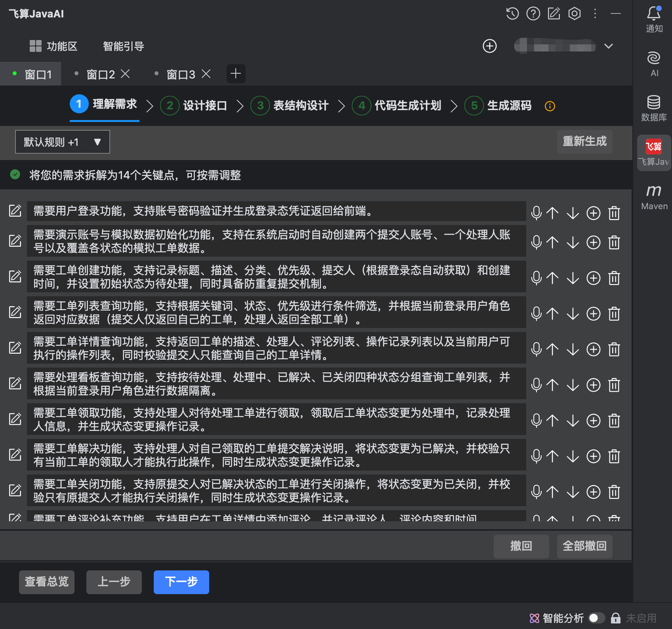This screenshot has height=629, width=672.
Task: Use voice input for 用户登录功能 requirement
Action: (x=536, y=213)
